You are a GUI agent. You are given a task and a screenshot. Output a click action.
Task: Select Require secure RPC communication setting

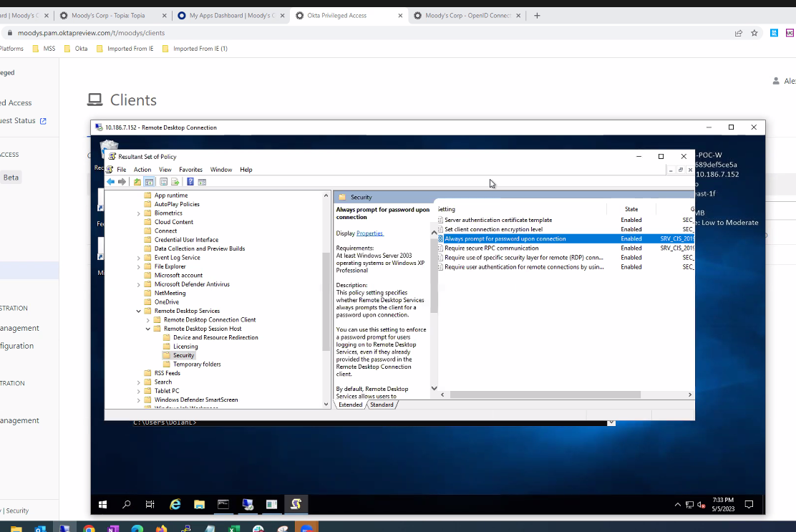(x=491, y=248)
